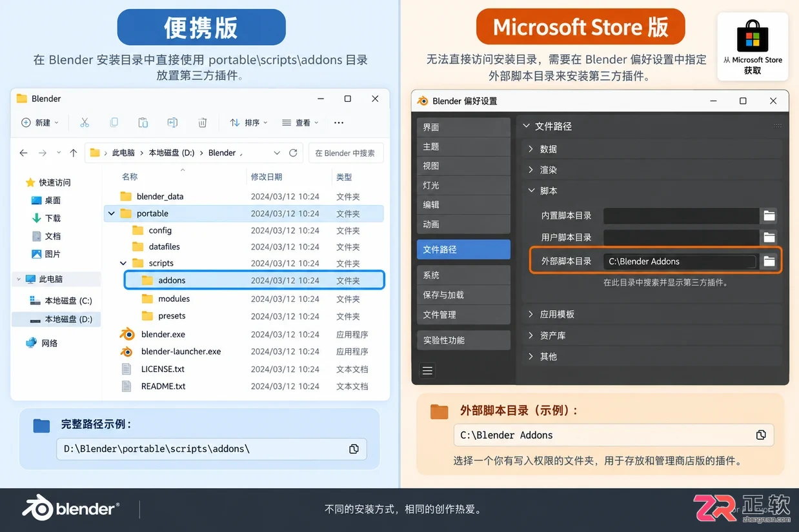
Task: Expand the 渲染 section in preferences
Action: pyautogui.click(x=531, y=170)
